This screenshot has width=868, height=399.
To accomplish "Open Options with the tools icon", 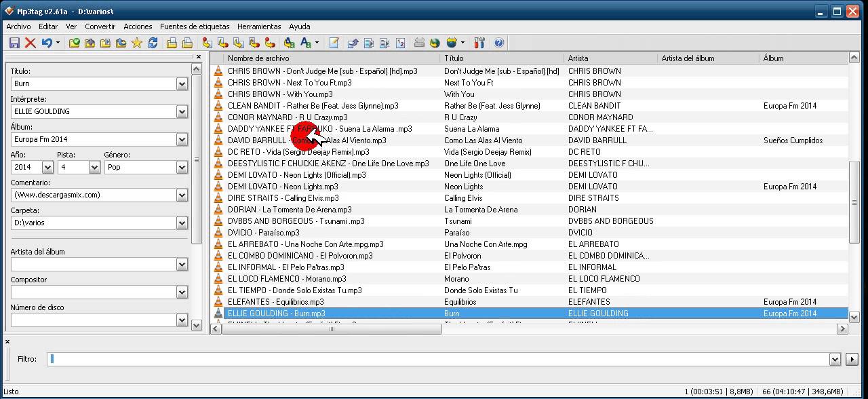I will (480, 43).
